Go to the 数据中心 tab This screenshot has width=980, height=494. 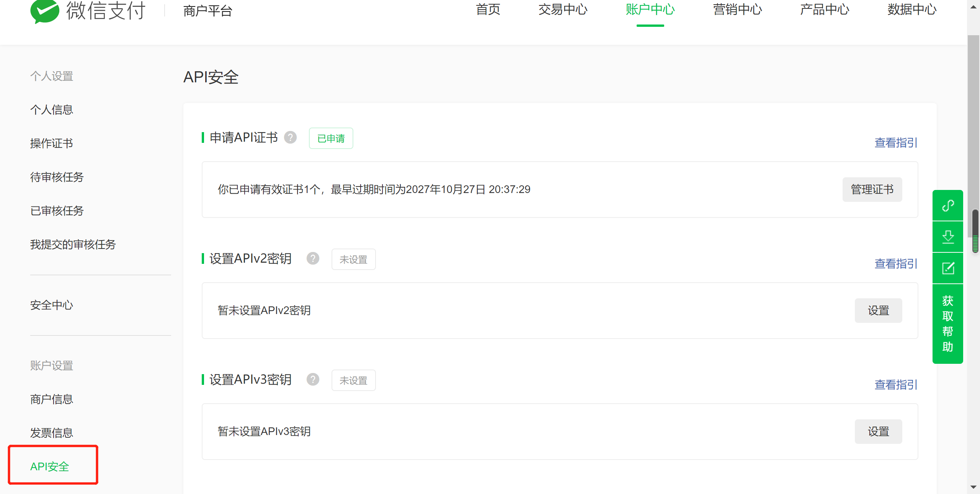[x=912, y=10]
